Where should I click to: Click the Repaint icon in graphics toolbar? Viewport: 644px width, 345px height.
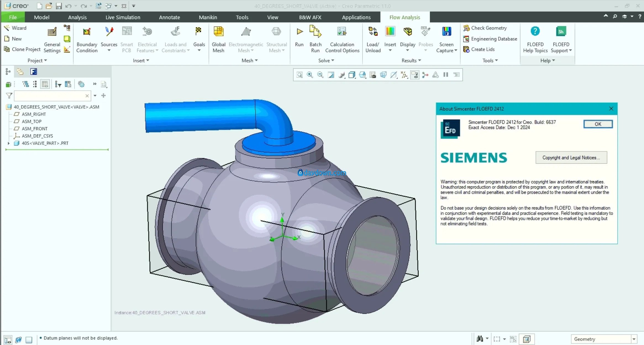point(331,75)
